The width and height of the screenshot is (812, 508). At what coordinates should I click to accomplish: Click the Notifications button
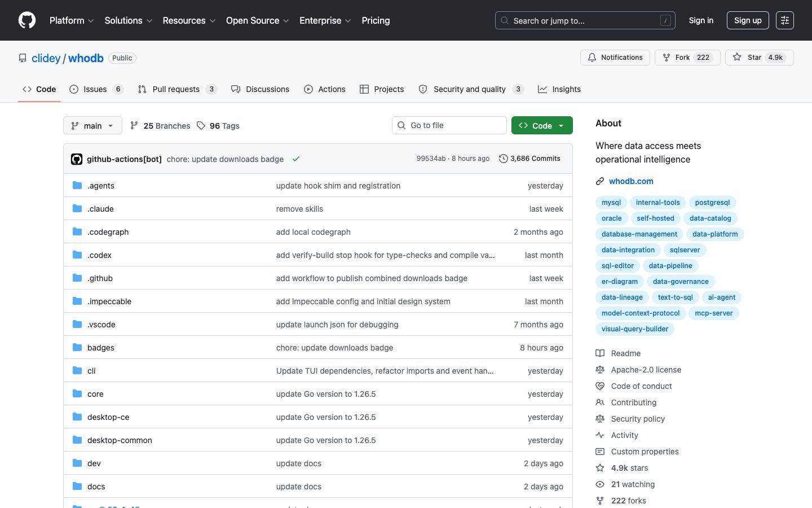[x=615, y=58]
